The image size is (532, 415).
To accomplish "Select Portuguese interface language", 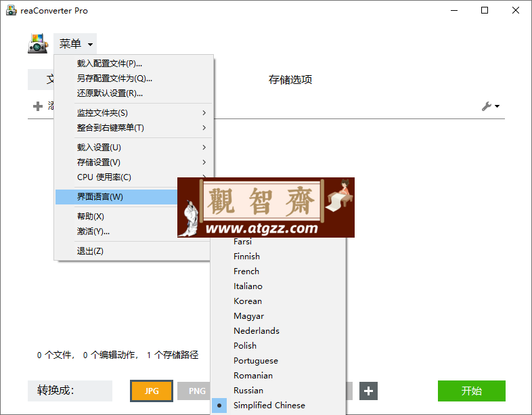I will [x=278, y=361].
